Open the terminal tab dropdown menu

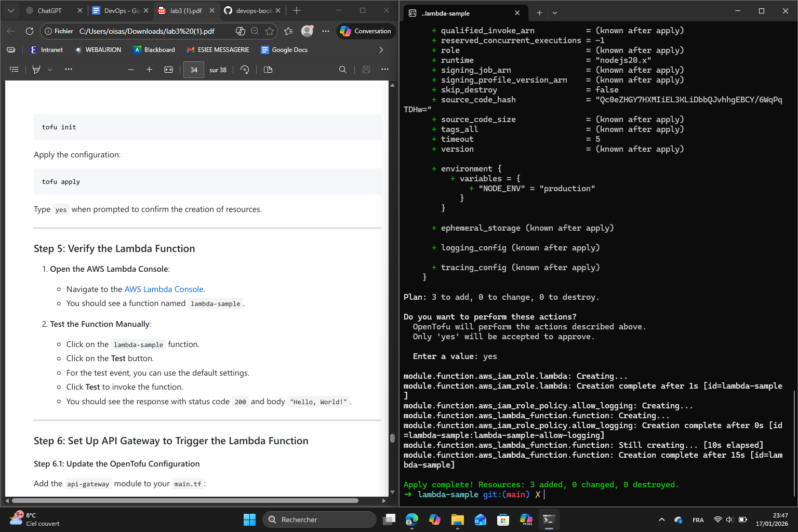tap(554, 13)
